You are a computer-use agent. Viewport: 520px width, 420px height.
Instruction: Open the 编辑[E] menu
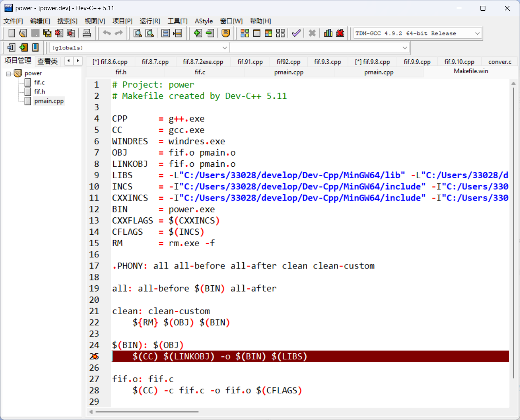(40, 21)
